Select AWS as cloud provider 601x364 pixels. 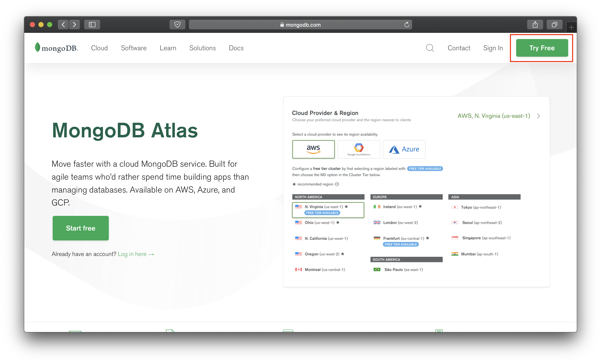(x=313, y=149)
